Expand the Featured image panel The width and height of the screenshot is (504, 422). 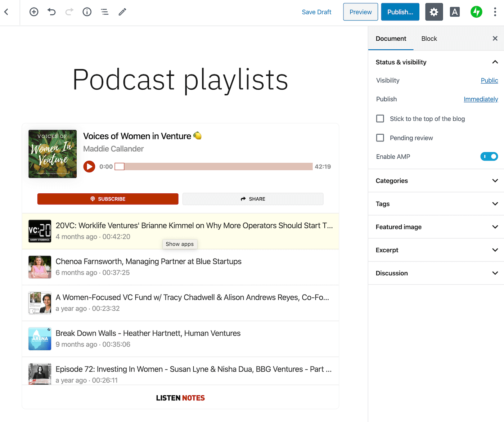tap(436, 227)
